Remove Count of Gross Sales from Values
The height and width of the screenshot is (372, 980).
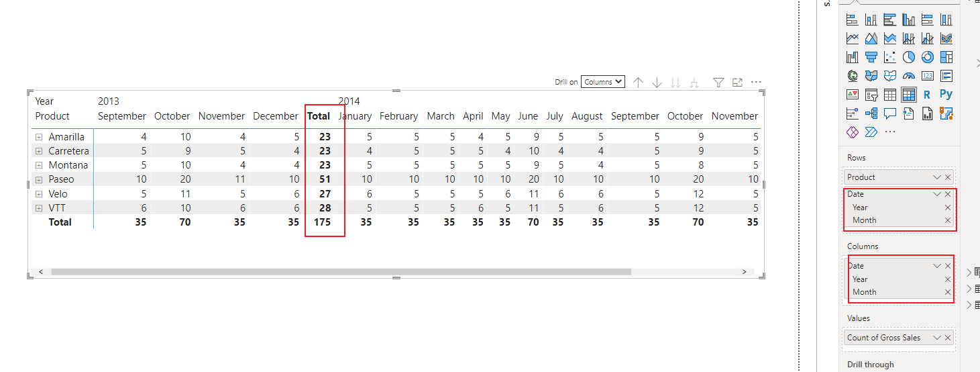coord(948,338)
